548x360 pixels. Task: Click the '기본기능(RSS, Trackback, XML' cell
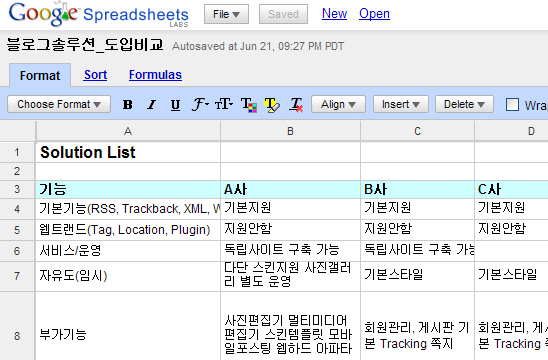click(128, 209)
